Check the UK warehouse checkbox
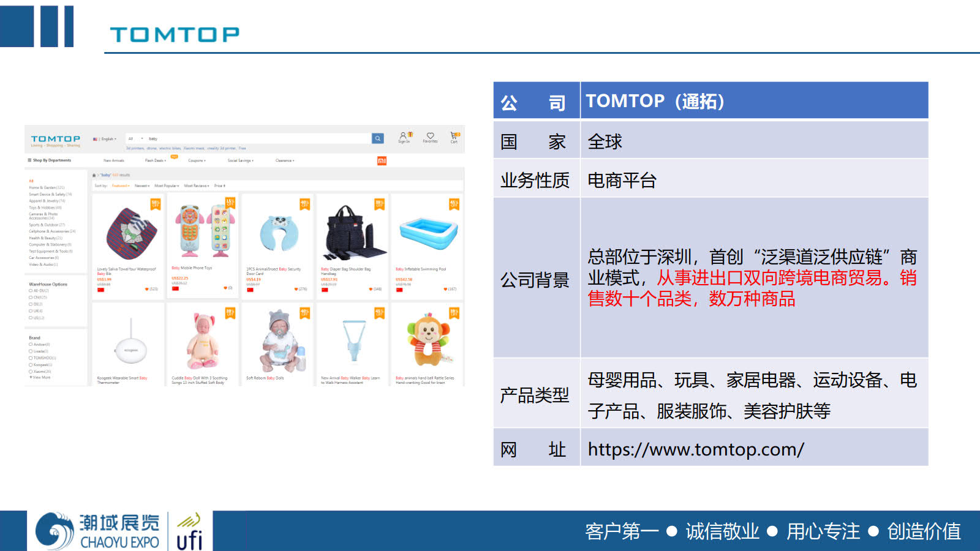The height and width of the screenshot is (551, 980). [x=31, y=311]
